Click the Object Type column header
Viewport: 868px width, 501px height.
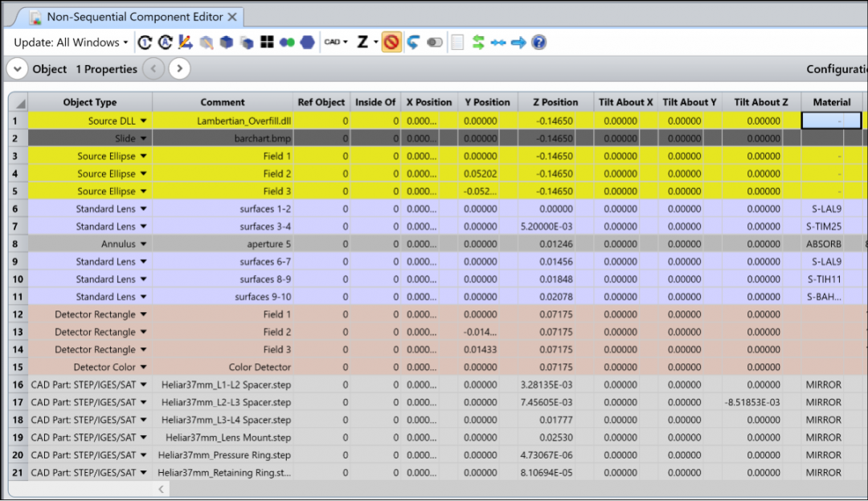(90, 102)
